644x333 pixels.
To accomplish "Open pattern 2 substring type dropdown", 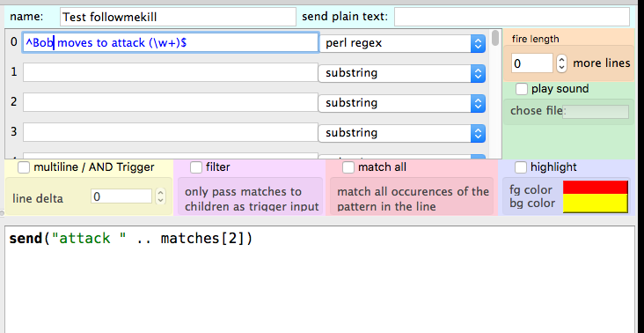I will point(402,103).
